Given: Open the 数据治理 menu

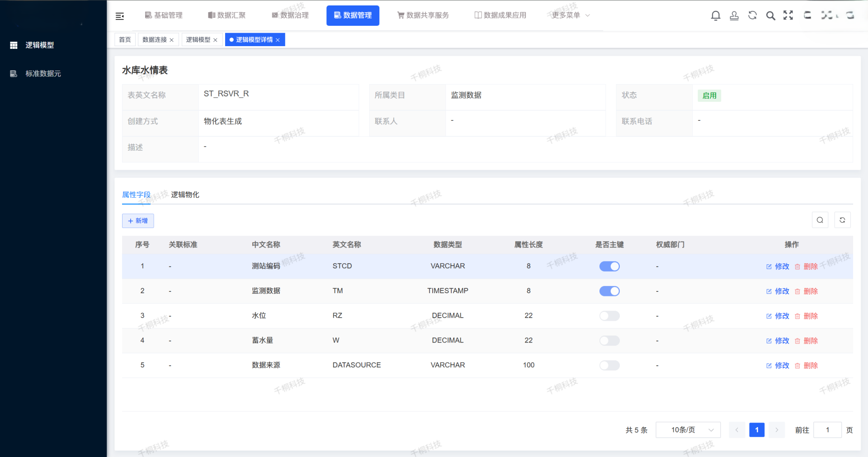Looking at the screenshot, I should 290,15.
